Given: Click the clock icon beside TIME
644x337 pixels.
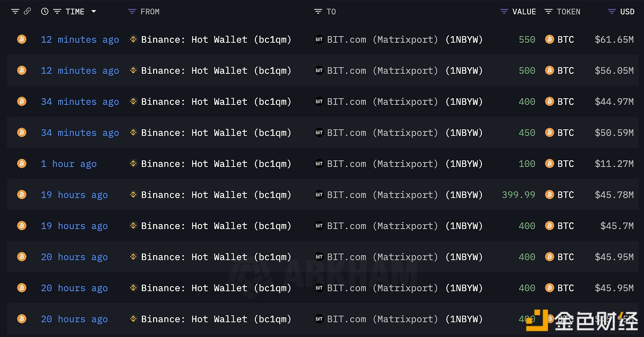Looking at the screenshot, I should tap(45, 12).
